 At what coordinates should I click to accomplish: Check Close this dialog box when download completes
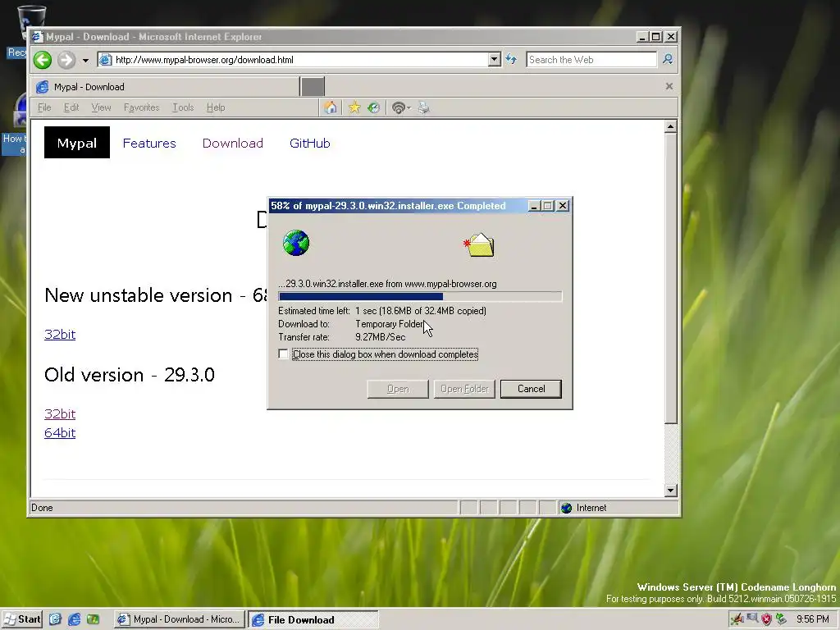283,354
